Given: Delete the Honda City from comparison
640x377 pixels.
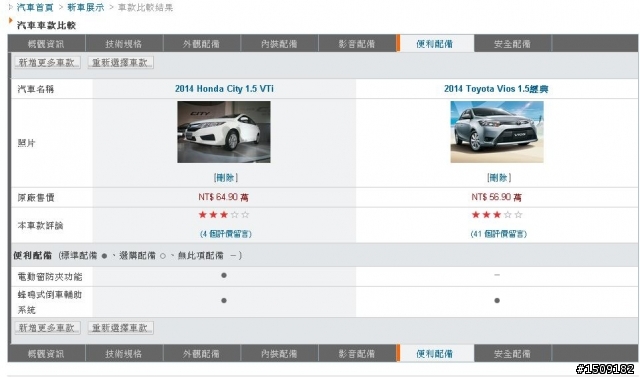Looking at the screenshot, I should click(225, 177).
